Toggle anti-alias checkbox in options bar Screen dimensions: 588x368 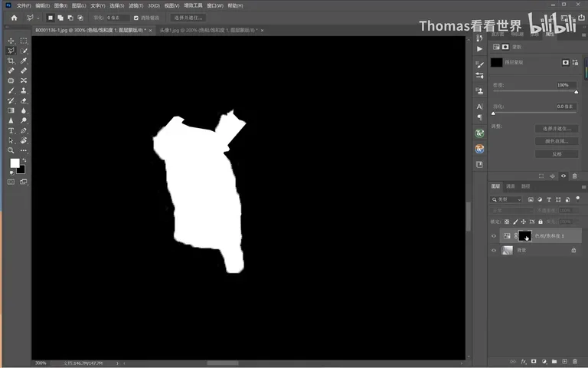pos(136,18)
